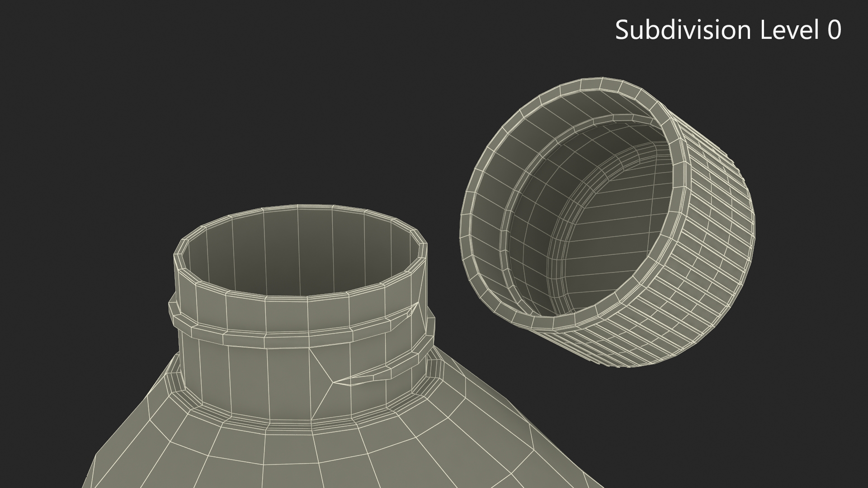This screenshot has width=868, height=488.
Task: Click the 'Subdivision Level 0' label
Action: (x=728, y=30)
